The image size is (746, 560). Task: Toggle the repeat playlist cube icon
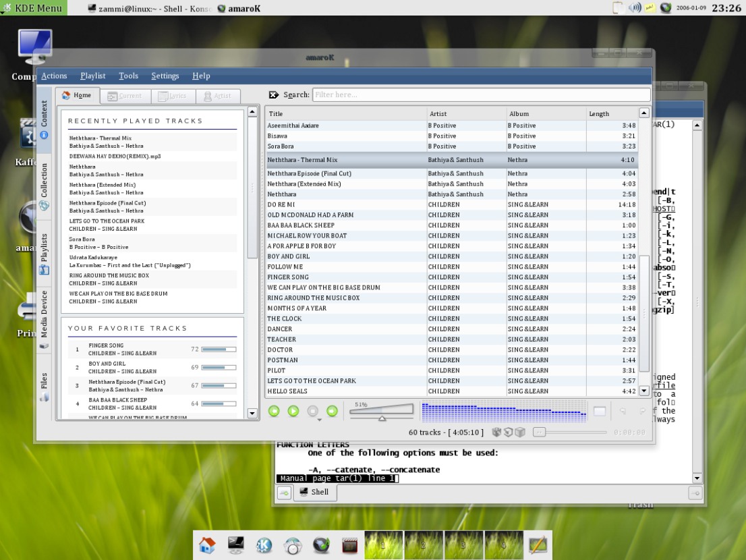(x=509, y=432)
